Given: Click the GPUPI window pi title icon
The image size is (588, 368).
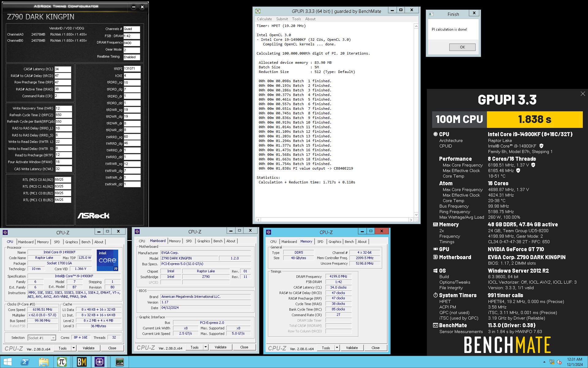Looking at the screenshot, I should pyautogui.click(x=258, y=11).
